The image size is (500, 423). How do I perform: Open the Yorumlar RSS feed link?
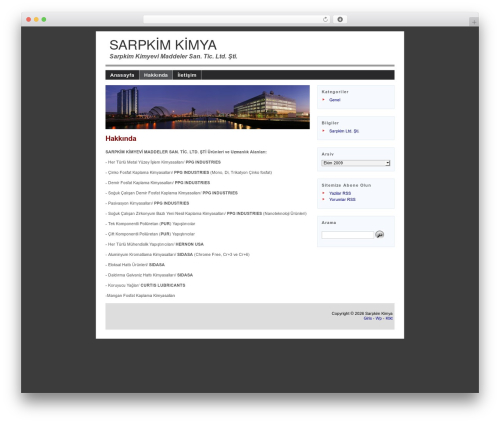coord(342,199)
